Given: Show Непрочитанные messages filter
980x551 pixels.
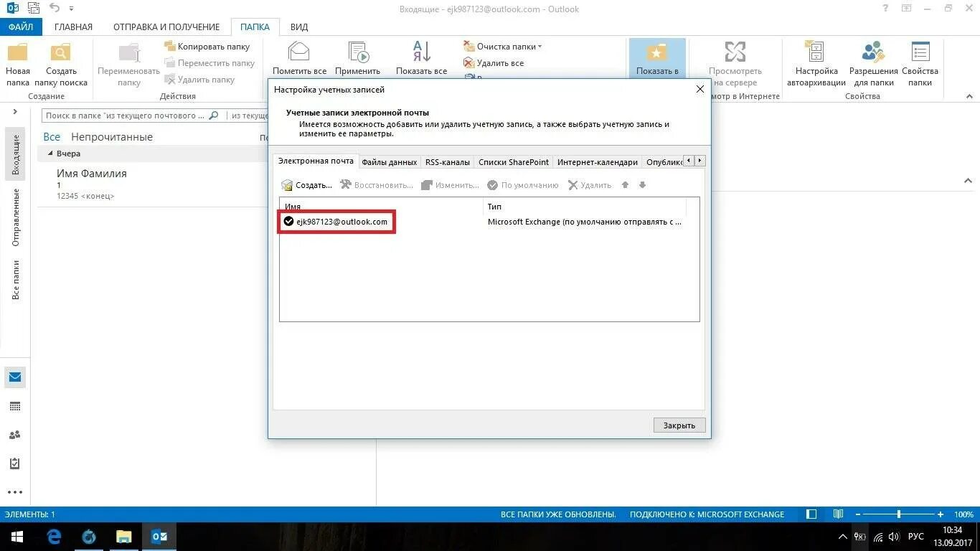Looking at the screenshot, I should pos(112,136).
